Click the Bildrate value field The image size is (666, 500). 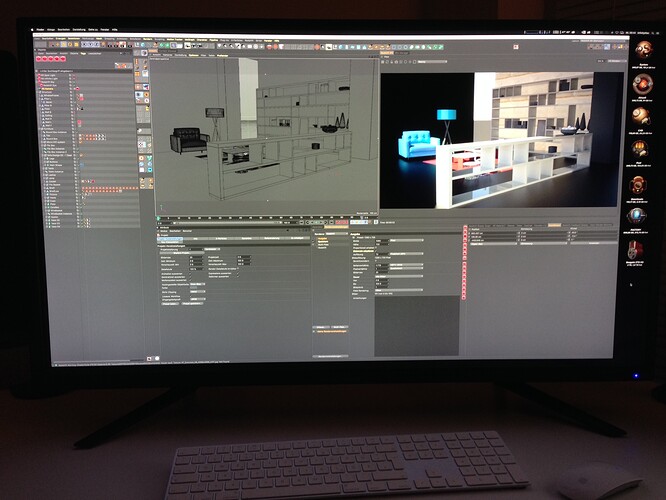196,257
